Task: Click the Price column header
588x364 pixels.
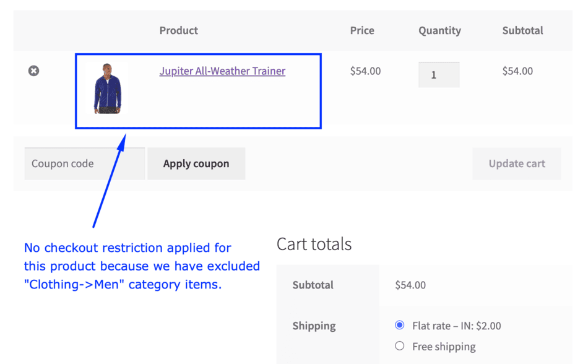Action: click(361, 30)
